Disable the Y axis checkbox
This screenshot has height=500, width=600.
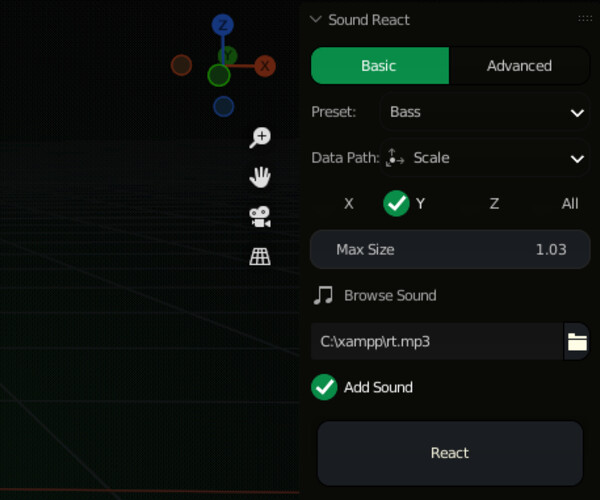click(397, 203)
